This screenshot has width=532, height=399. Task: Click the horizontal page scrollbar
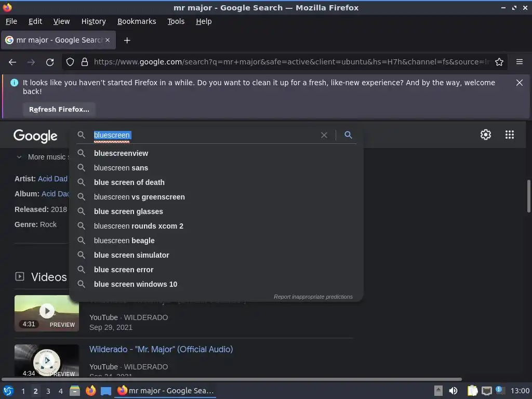coord(232,379)
